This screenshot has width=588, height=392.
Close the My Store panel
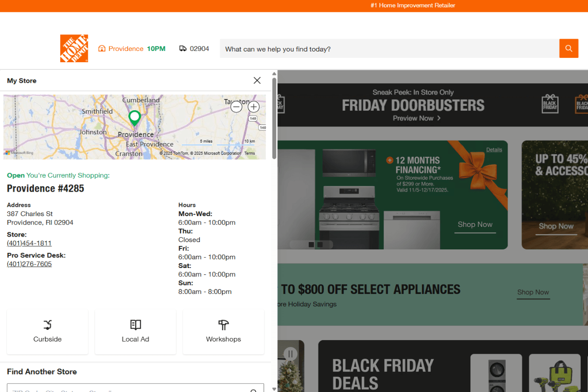257,80
